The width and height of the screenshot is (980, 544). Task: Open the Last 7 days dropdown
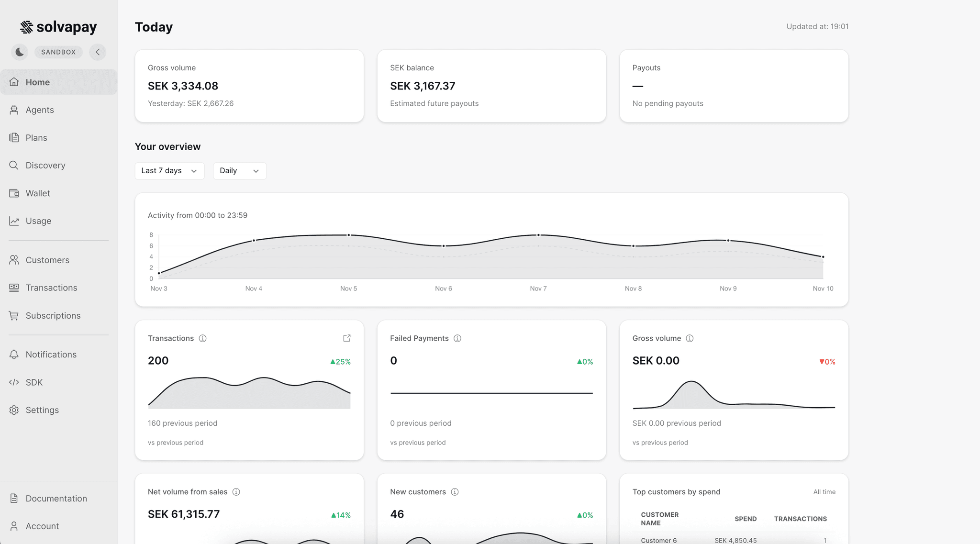click(169, 170)
